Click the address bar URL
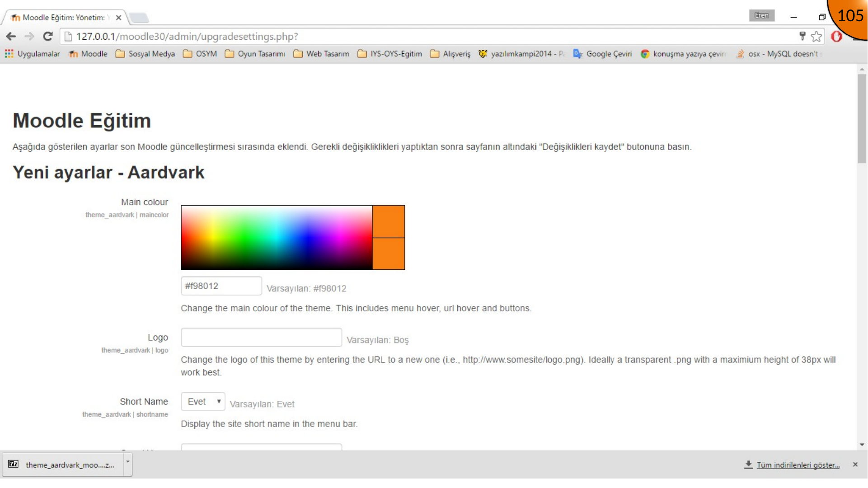Screen dimensions: 868x488 (x=187, y=37)
